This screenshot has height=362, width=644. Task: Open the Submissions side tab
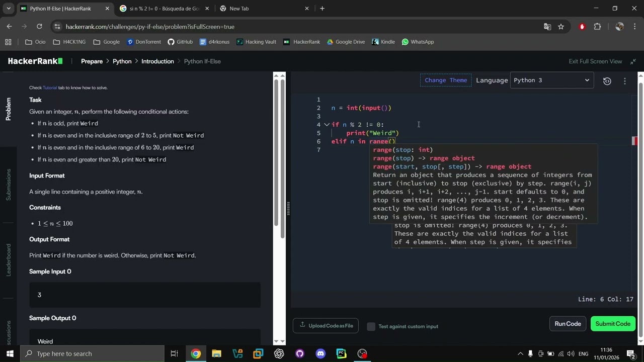click(8, 185)
